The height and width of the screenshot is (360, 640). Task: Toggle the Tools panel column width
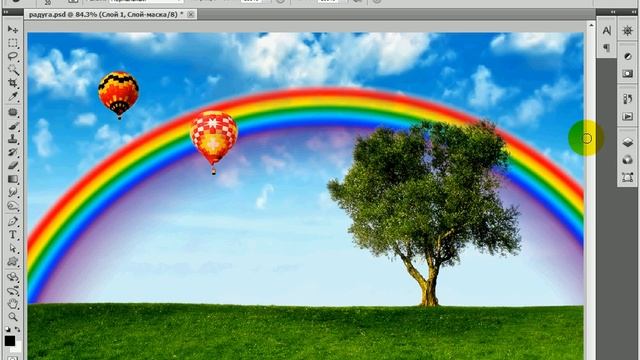6,12
